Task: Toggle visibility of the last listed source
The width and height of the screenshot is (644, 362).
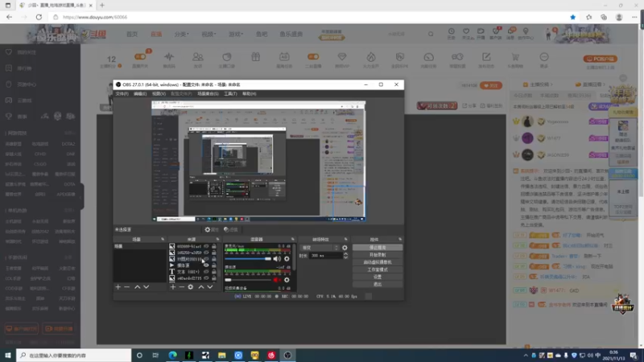Action: (206, 278)
